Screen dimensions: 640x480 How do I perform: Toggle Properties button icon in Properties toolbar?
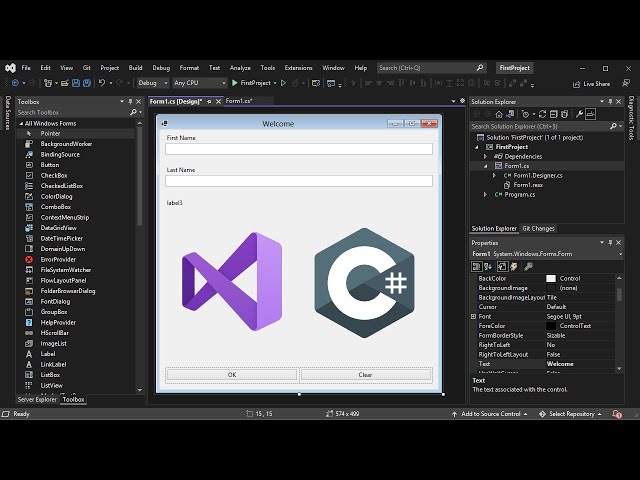coord(502,267)
